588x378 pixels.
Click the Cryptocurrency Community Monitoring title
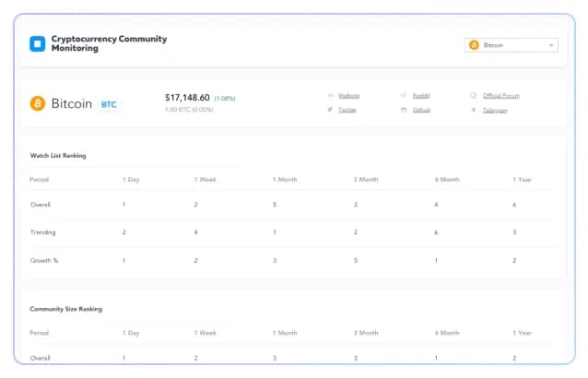point(109,43)
